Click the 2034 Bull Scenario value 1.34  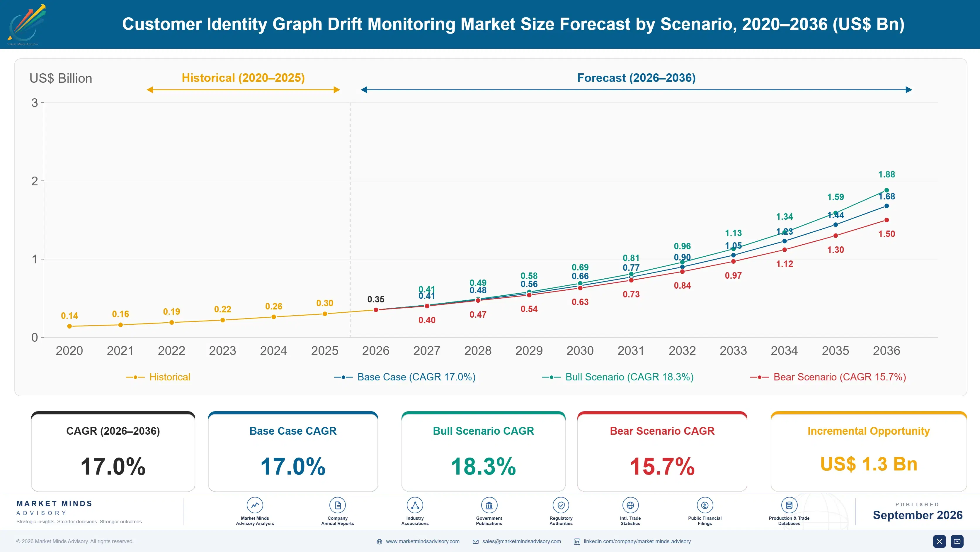[x=785, y=217]
